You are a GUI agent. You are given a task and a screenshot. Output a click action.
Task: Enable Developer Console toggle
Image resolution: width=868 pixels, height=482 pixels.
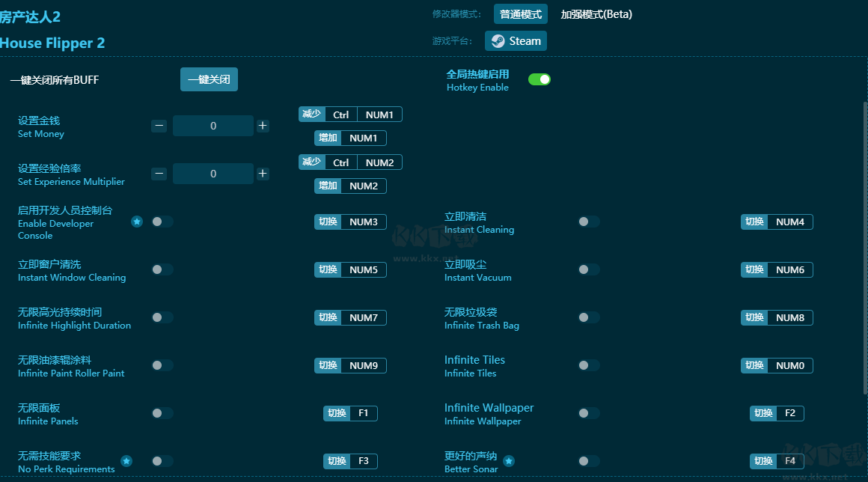pyautogui.click(x=162, y=222)
